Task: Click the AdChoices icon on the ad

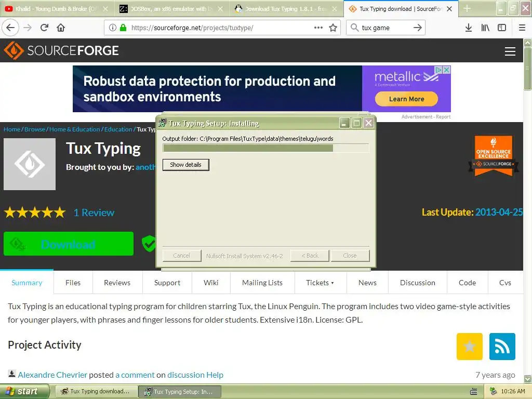Action: tap(438, 70)
